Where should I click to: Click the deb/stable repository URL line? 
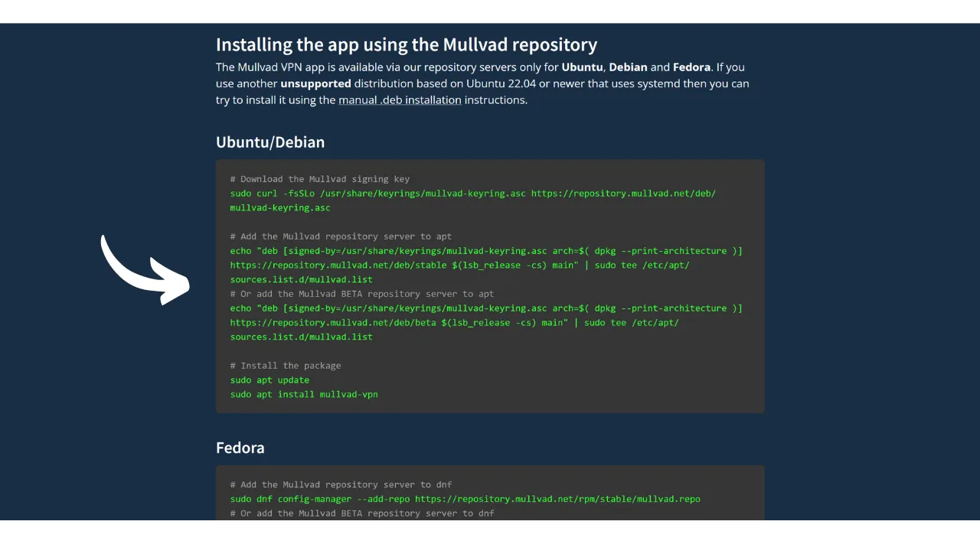click(459, 265)
